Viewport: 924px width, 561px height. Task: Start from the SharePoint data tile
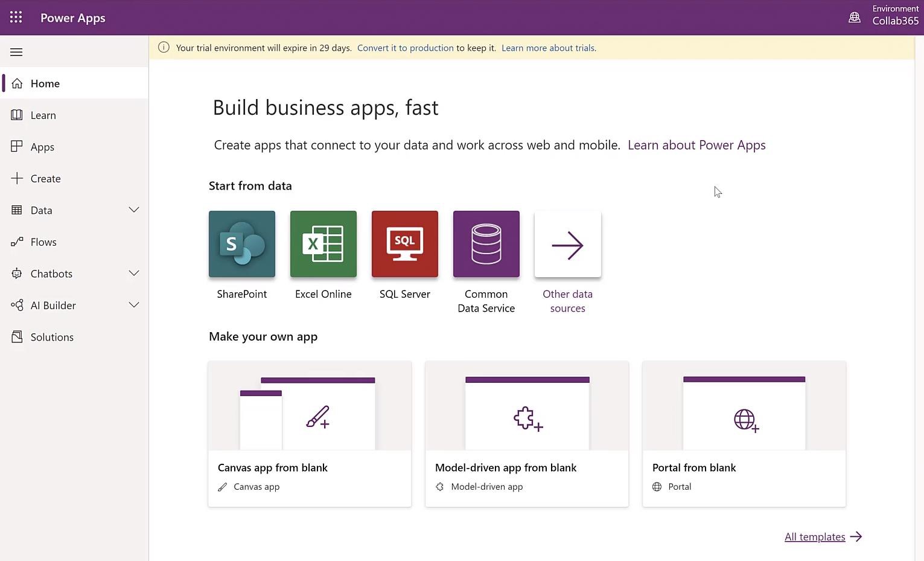(x=242, y=244)
